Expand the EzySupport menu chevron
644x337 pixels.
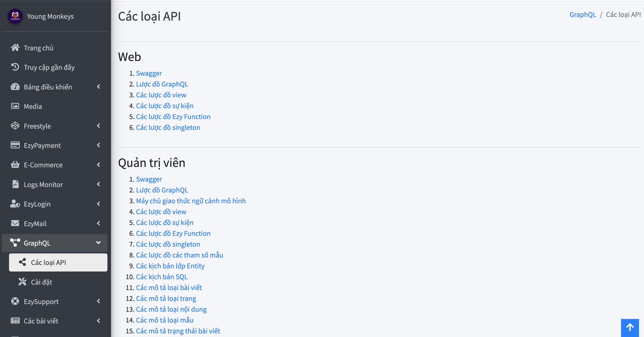tap(98, 301)
